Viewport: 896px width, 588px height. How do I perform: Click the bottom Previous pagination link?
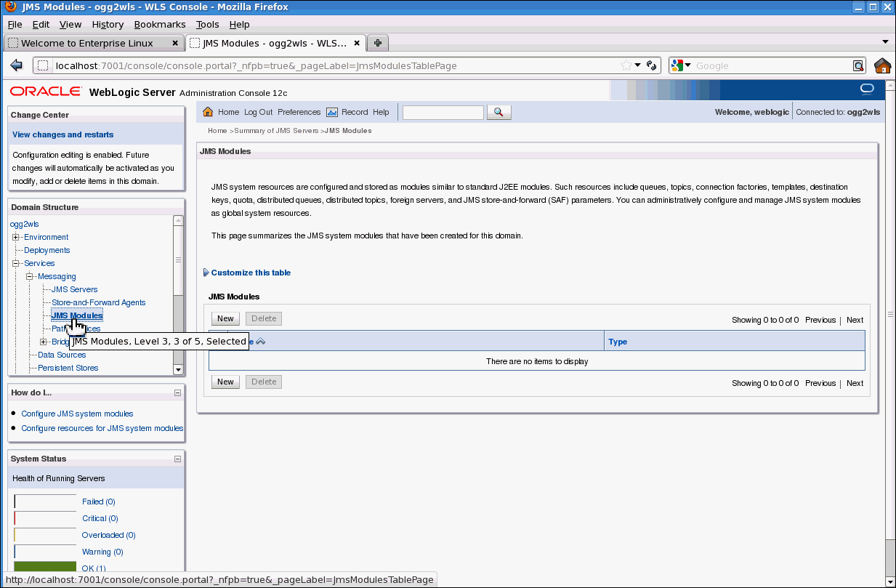click(820, 383)
